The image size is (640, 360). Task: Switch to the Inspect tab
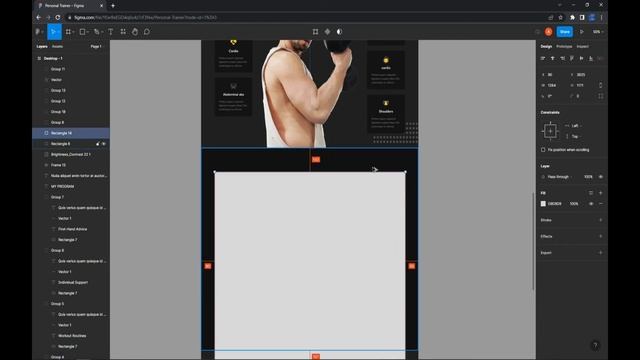(582, 47)
